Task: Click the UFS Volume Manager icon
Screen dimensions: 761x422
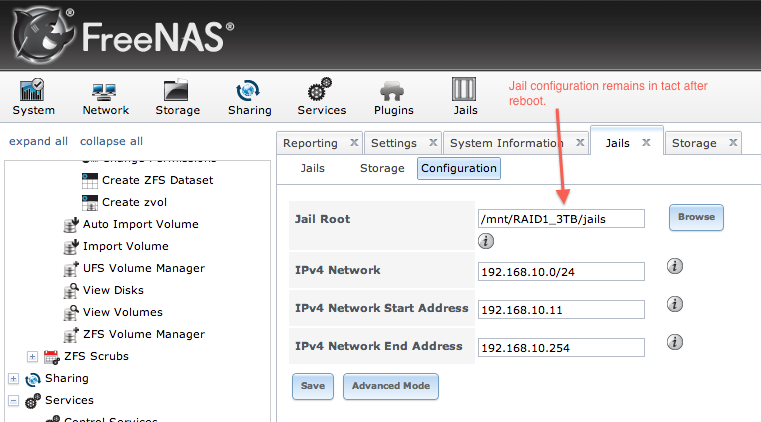Action: (x=71, y=268)
